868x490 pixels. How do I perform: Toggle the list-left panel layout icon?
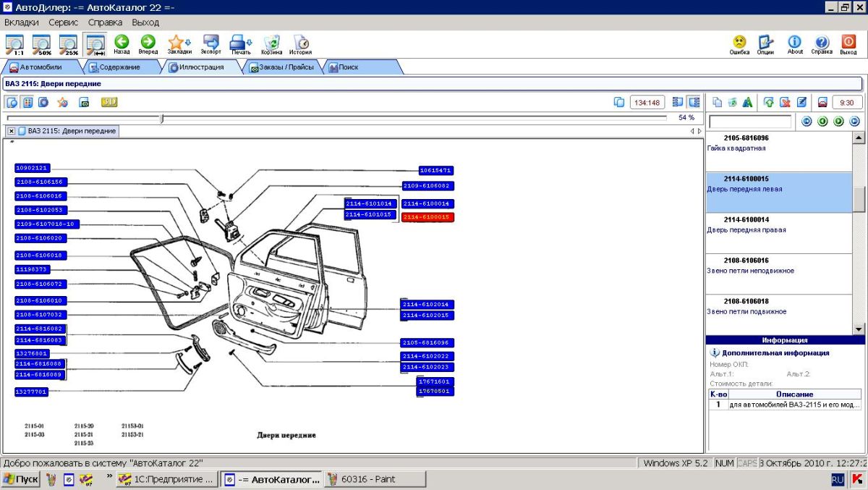click(x=678, y=102)
